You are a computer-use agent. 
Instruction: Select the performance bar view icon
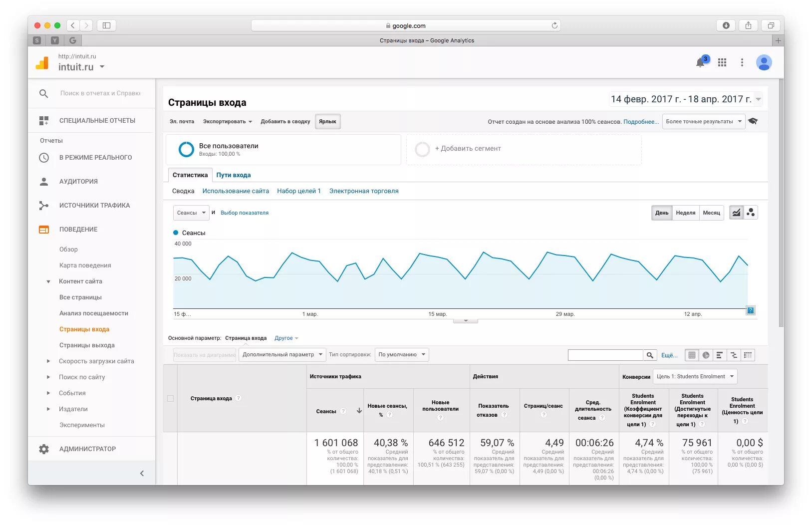[720, 355]
